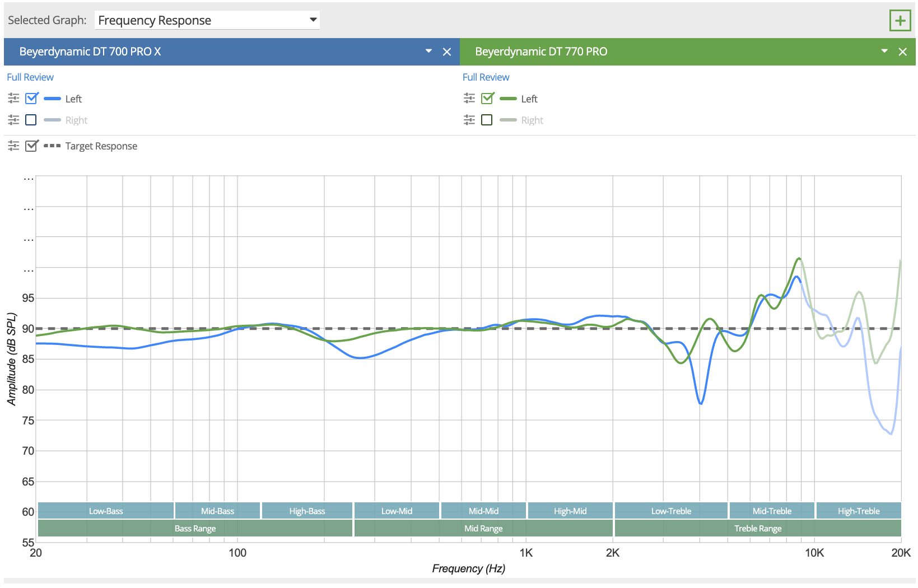Click the Left label under DT 700 PRO X
This screenshot has height=588, width=918.
point(73,99)
